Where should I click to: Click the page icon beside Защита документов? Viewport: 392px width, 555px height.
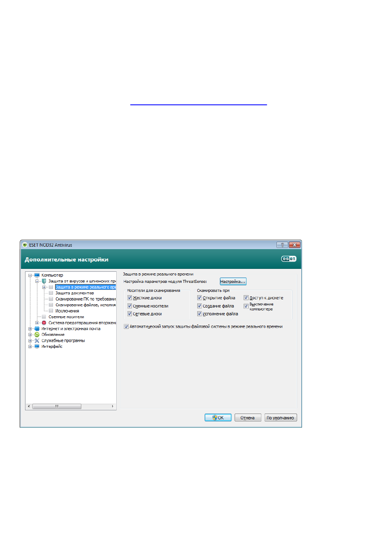pyautogui.click(x=51, y=293)
